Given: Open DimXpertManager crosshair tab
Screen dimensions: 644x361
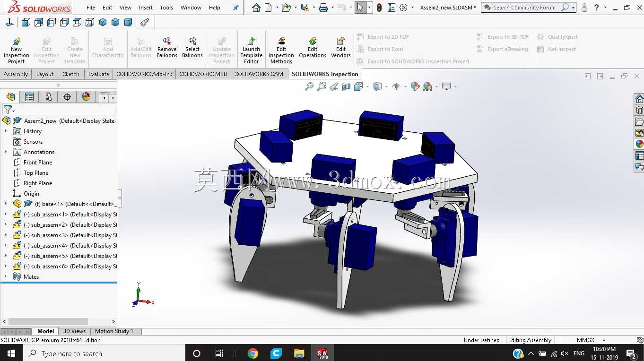Looking at the screenshot, I should pyautogui.click(x=67, y=97).
